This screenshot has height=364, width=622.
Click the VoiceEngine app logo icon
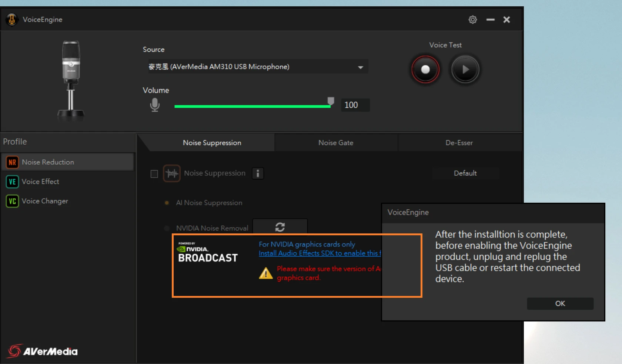[x=12, y=19]
